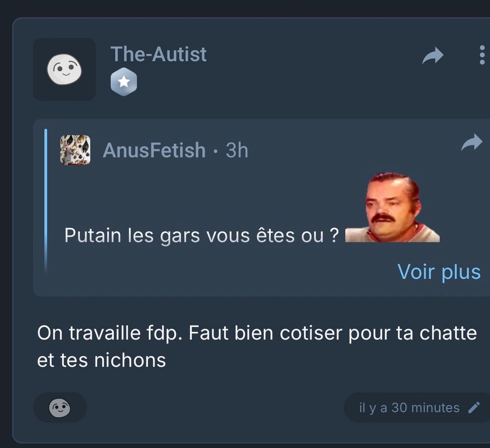Image resolution: width=490 pixels, height=448 pixels.
Task: Share The-Autist's post with the top arrow
Action: 433,56
